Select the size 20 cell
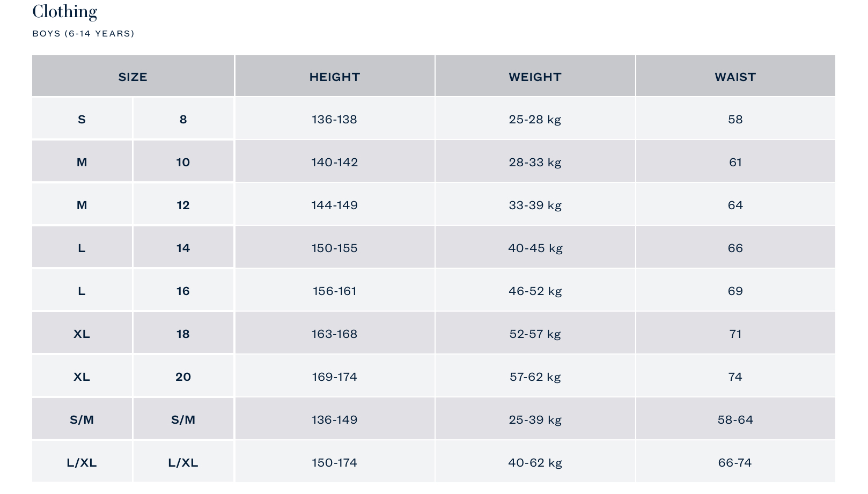 pos(183,377)
